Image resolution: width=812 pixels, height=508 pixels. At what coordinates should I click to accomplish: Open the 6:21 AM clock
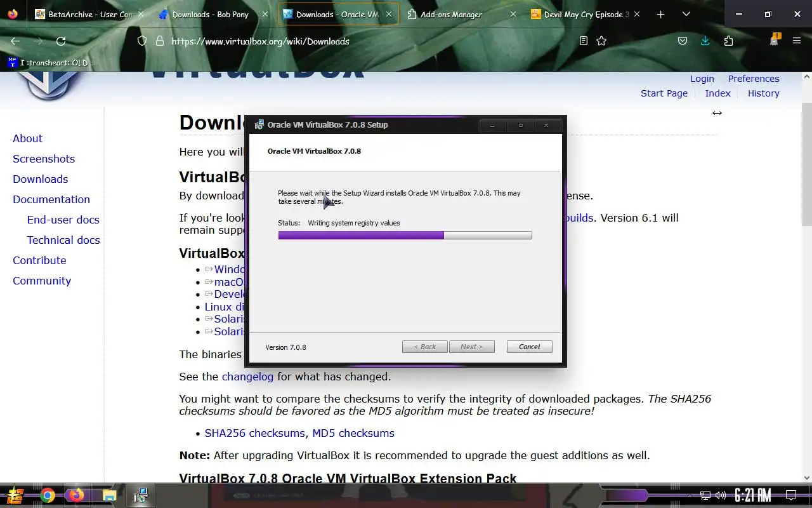(753, 495)
